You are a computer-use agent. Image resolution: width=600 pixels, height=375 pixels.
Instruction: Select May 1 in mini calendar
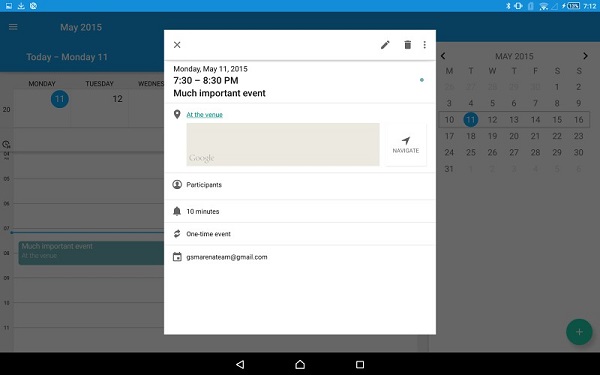tap(557, 87)
